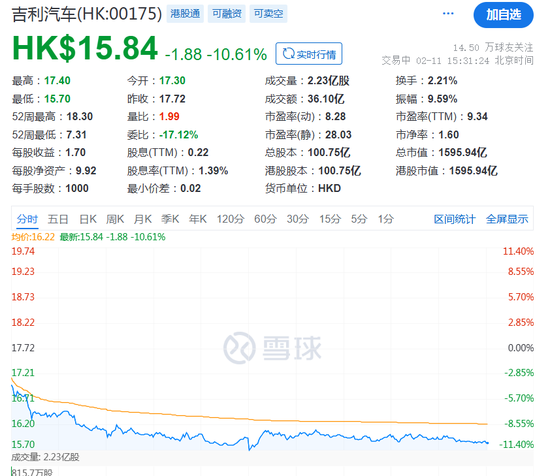This screenshot has height=476, width=550.
Task: Click the 实时行情 refresh button
Action: point(309,54)
